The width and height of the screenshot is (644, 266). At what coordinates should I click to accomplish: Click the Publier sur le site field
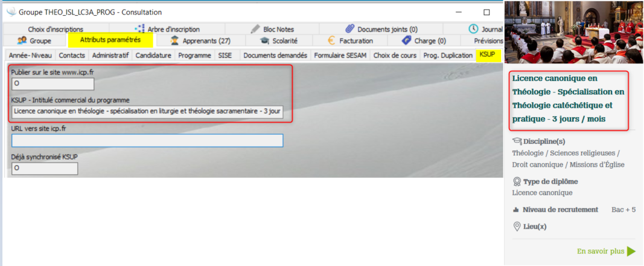coord(53,84)
